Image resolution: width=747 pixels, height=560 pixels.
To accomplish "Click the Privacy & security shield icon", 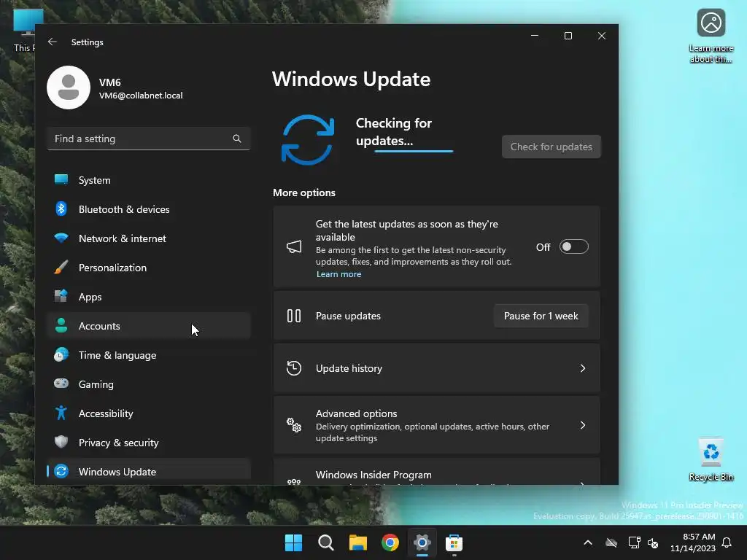I will click(x=61, y=442).
